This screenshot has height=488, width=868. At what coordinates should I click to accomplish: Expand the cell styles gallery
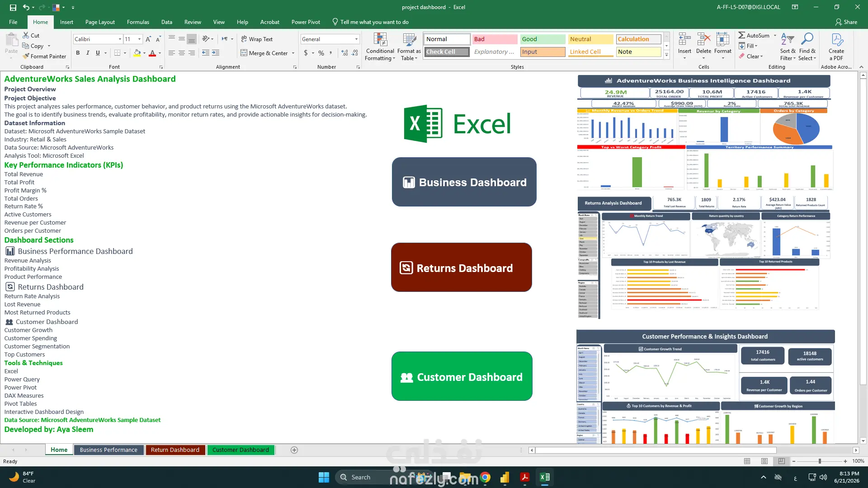tap(666, 55)
